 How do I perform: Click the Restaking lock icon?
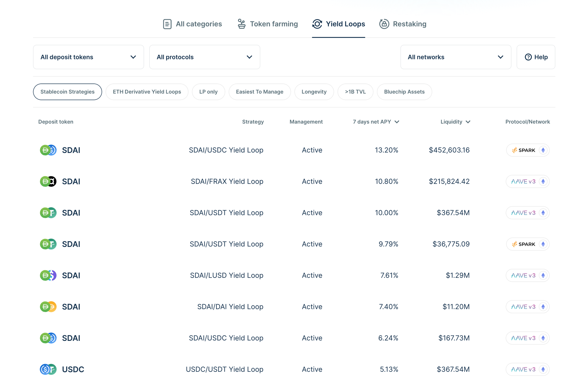click(384, 24)
